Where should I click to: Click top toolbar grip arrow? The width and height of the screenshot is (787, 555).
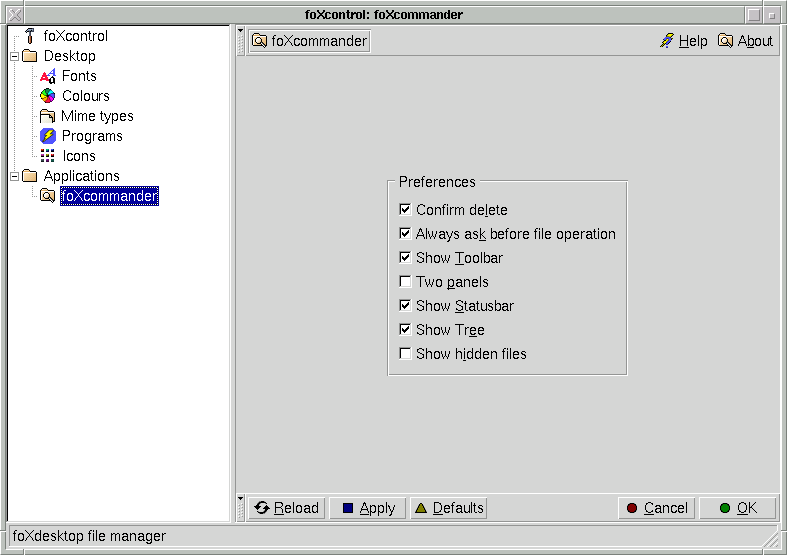point(240,31)
